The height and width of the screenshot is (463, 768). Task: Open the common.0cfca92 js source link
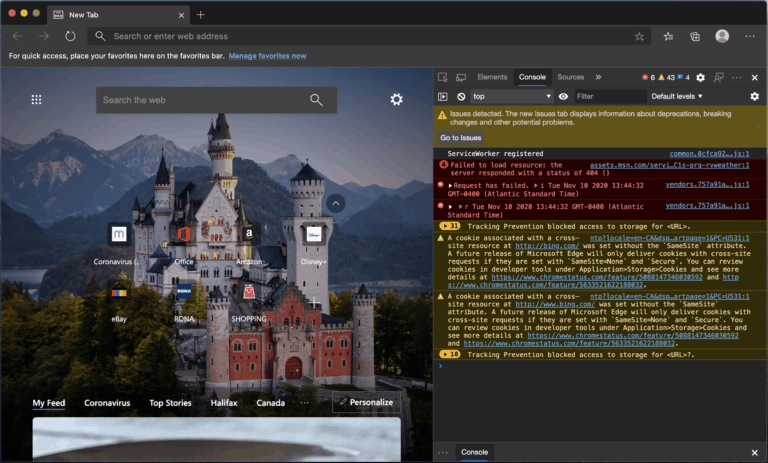tap(709, 154)
